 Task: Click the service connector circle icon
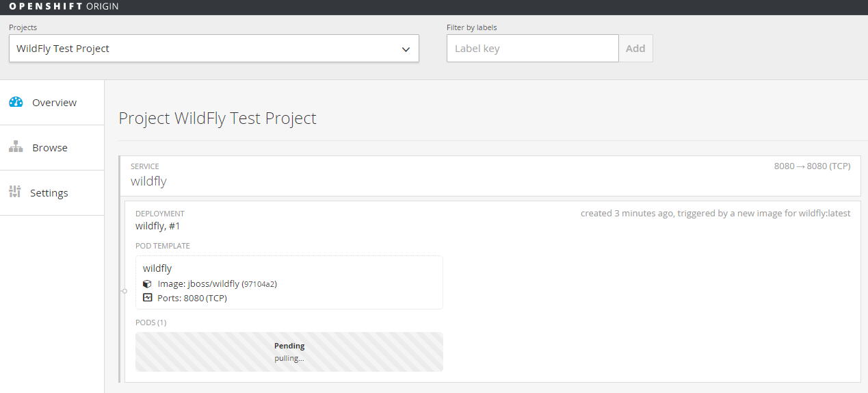coord(124,291)
